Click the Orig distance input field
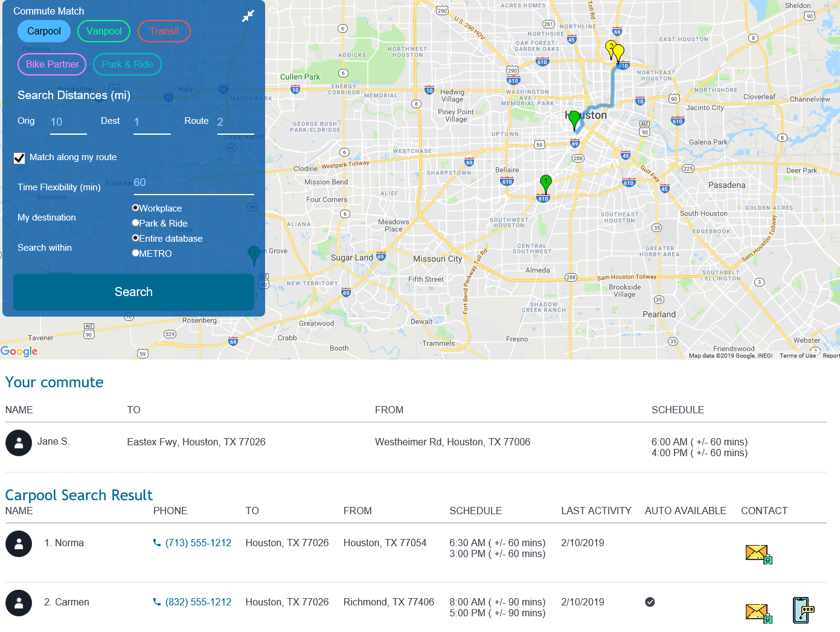Screen dimensions: 840x632 click(68, 122)
